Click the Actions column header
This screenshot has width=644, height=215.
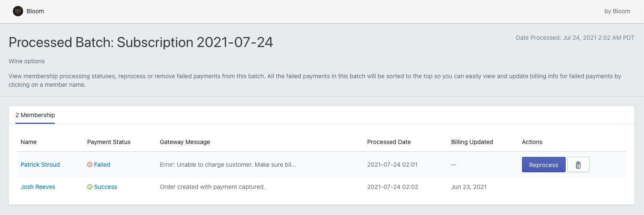(x=532, y=142)
